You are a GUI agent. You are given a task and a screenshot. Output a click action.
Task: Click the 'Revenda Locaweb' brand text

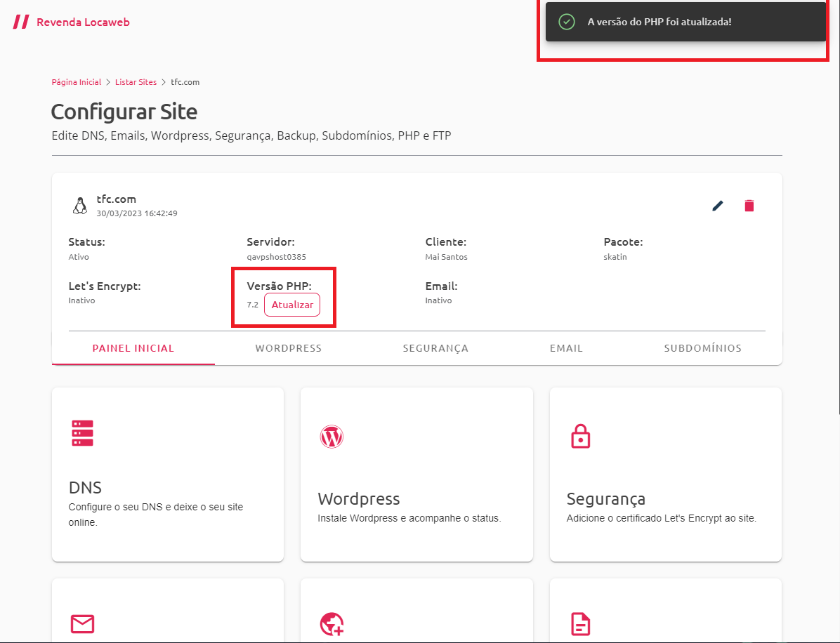pos(83,22)
